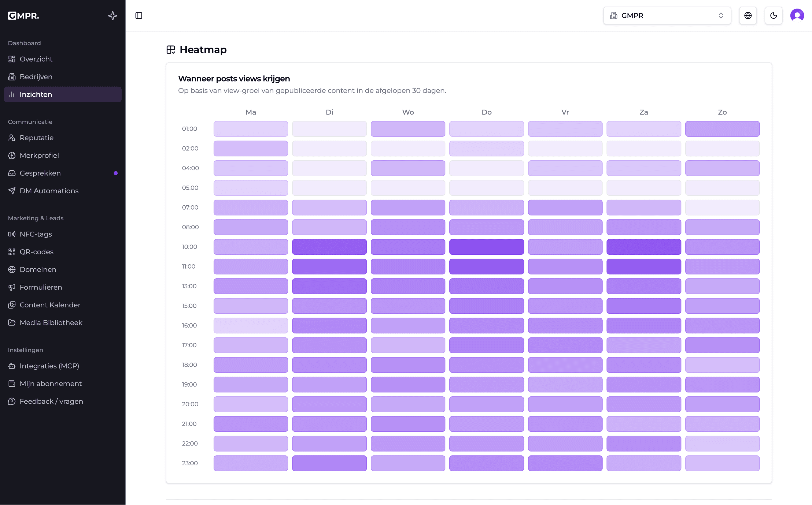Click the 'Heatmap' section title
Viewport: 812px width, 505px height.
click(203, 50)
